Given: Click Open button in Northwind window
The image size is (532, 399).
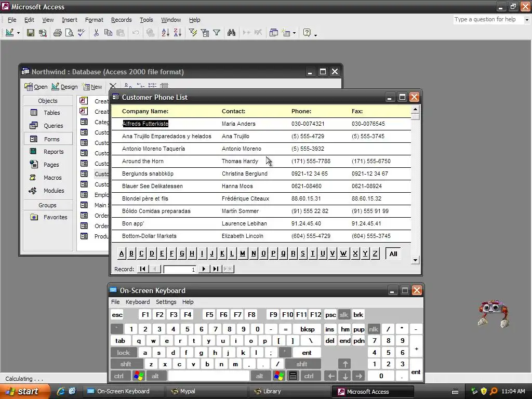Looking at the screenshot, I should [36, 87].
